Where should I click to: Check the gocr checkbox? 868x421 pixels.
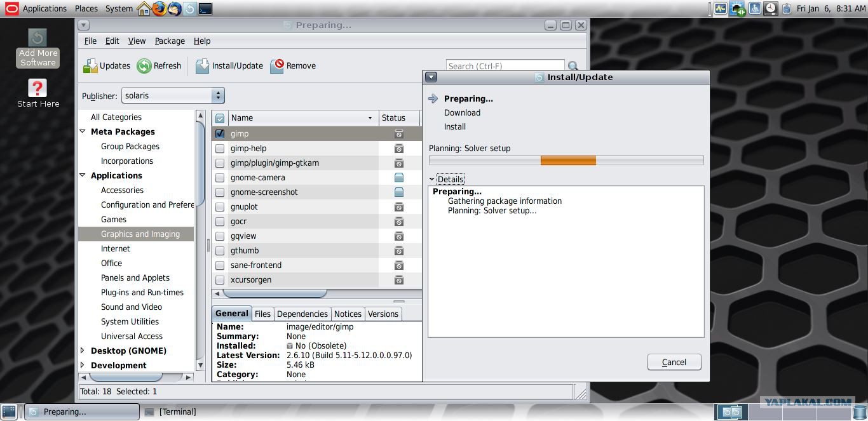220,222
